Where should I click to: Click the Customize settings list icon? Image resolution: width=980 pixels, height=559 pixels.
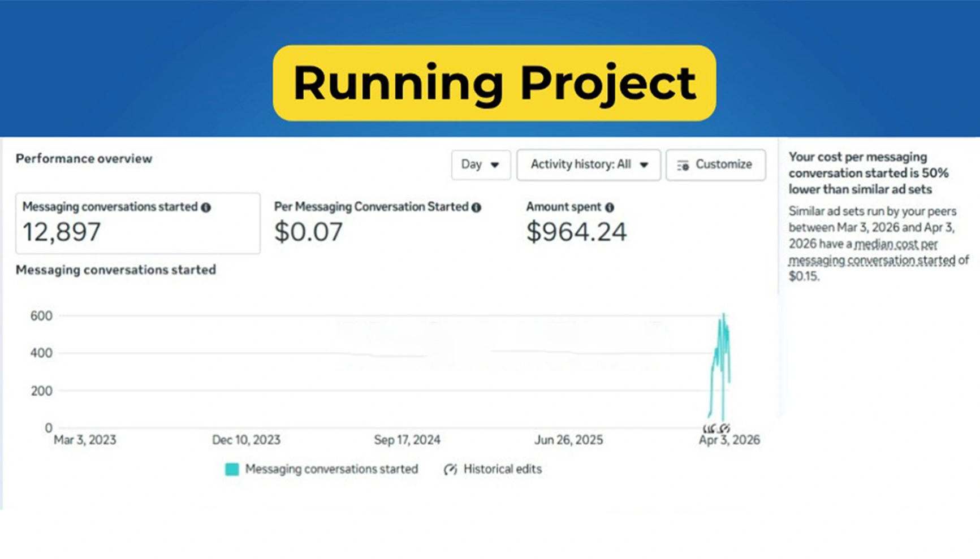click(683, 165)
